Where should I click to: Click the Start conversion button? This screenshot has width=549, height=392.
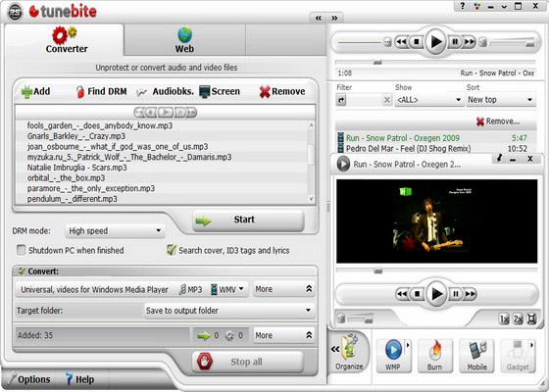248,220
